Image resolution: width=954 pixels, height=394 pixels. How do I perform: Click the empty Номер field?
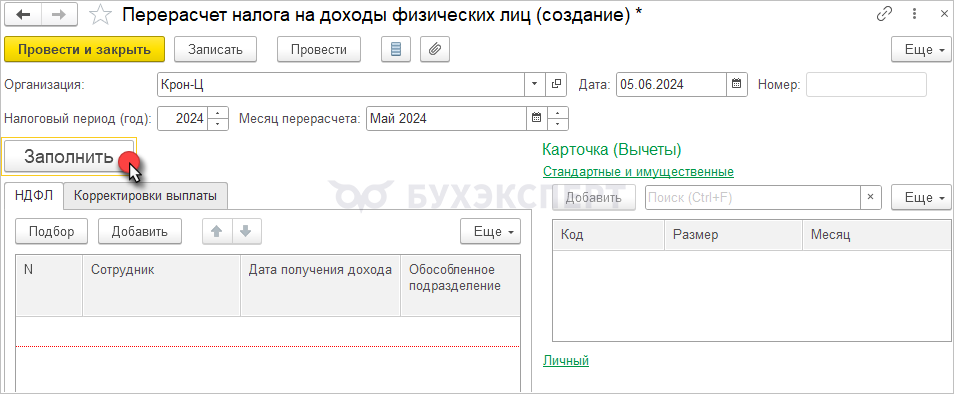(866, 85)
